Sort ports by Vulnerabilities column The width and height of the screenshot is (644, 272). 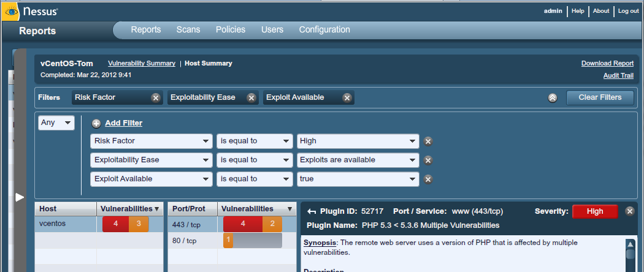click(257, 209)
